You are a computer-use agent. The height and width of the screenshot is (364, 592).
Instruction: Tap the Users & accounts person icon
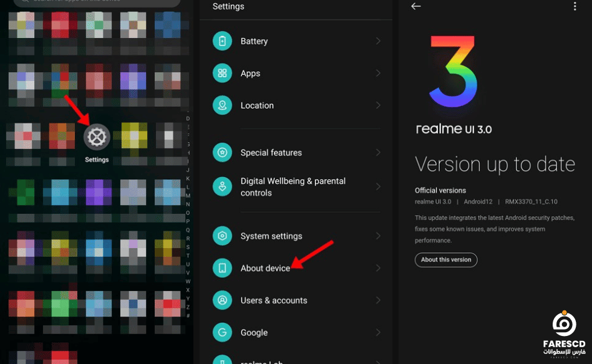click(222, 300)
